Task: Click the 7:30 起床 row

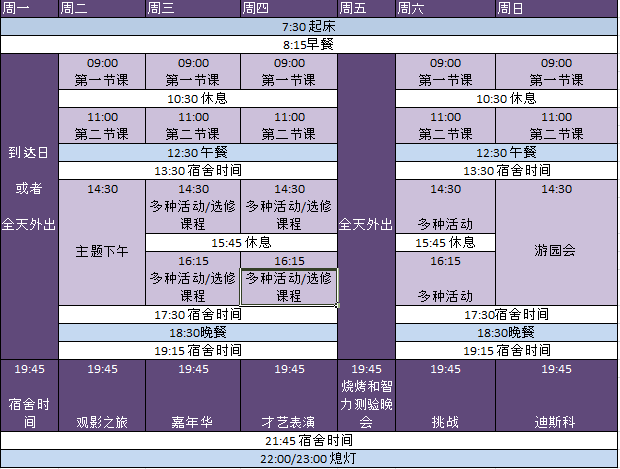Action: click(309, 26)
